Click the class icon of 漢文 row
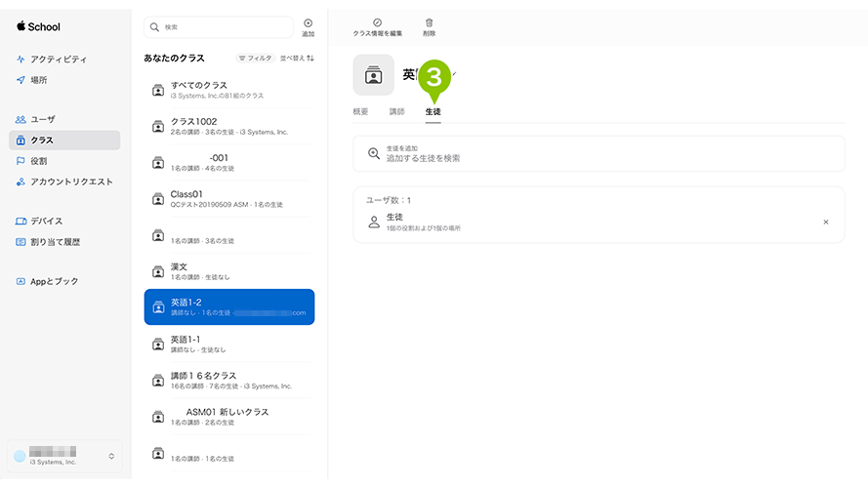Image resolution: width=868 pixels, height=488 pixels. (x=158, y=271)
